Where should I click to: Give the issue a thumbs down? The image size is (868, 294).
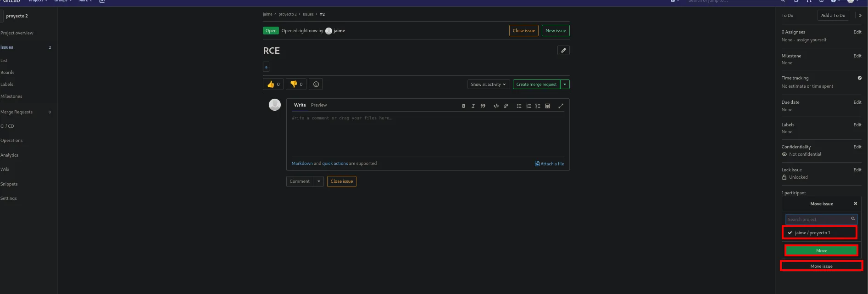point(296,84)
